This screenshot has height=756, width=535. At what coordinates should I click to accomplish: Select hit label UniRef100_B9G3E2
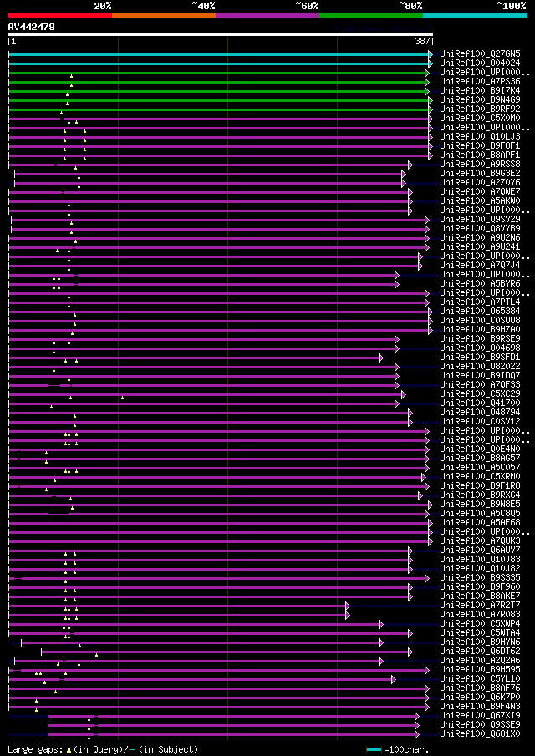click(x=480, y=174)
